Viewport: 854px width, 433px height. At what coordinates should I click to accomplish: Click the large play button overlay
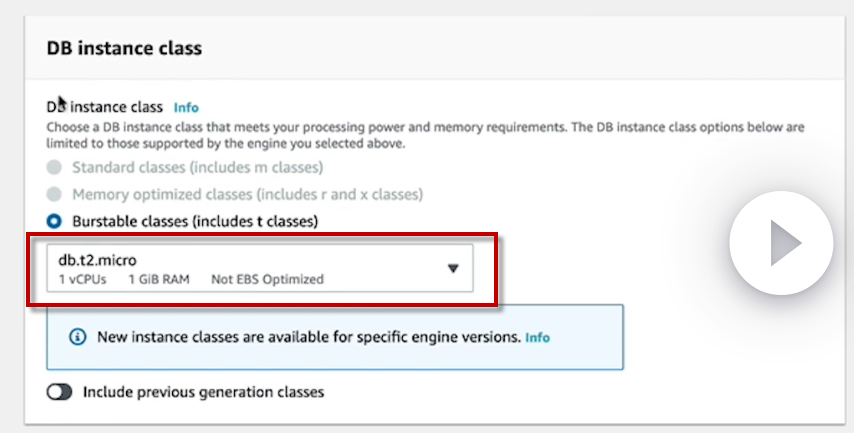pos(781,242)
